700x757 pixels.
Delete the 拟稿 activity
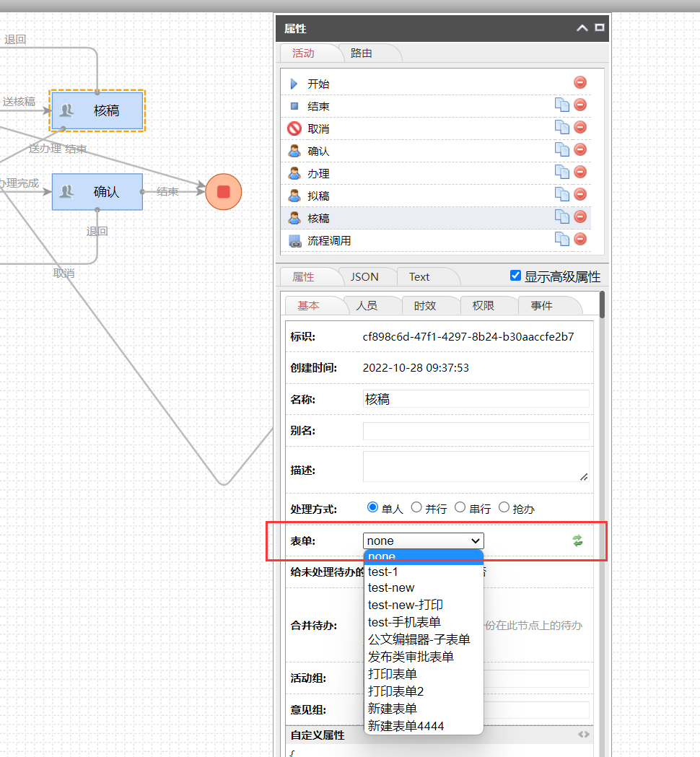[579, 194]
